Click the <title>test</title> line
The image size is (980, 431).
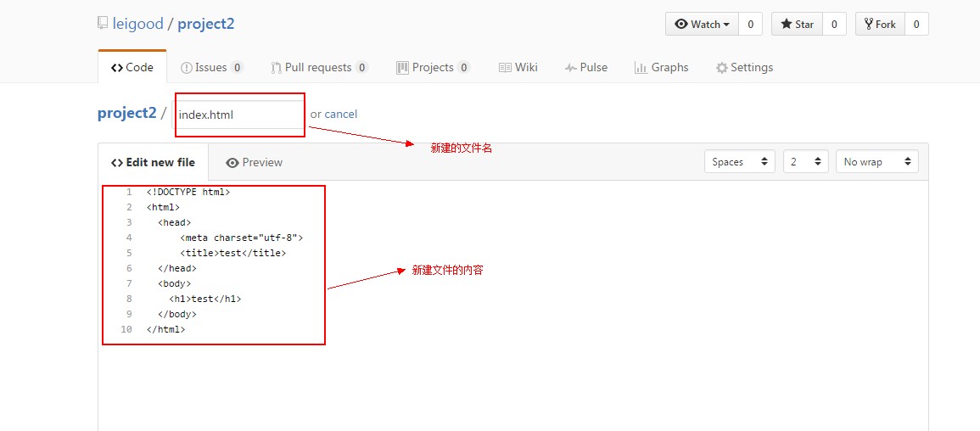tap(232, 253)
